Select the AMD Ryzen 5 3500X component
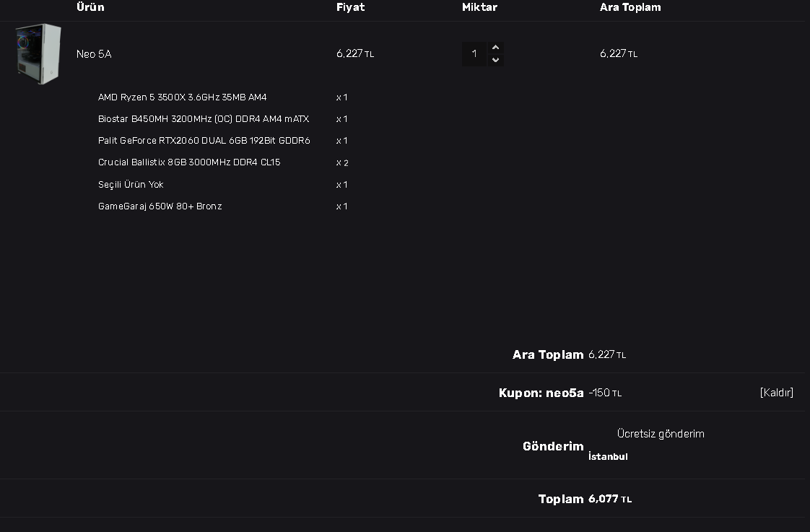The height and width of the screenshot is (532, 810). 182,97
